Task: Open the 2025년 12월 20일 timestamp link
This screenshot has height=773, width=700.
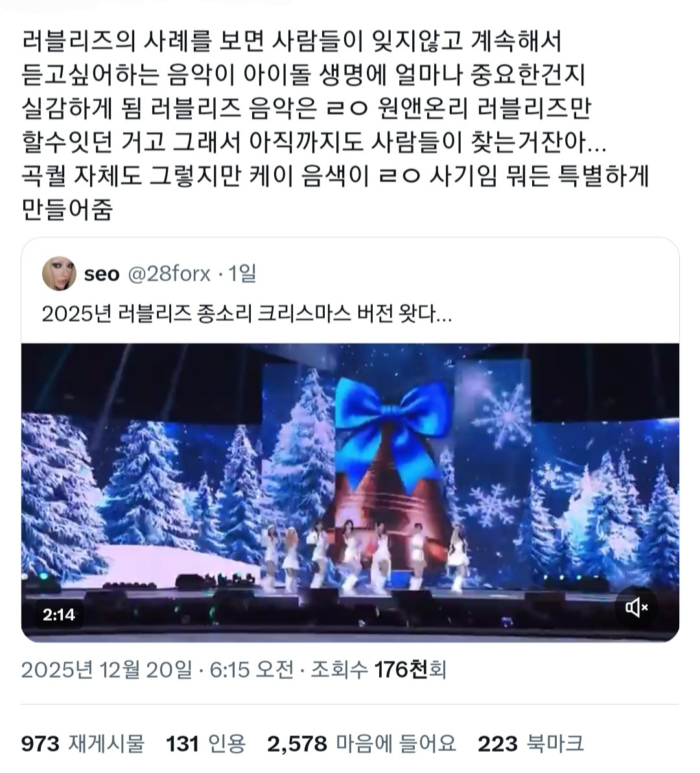Action: point(107,669)
